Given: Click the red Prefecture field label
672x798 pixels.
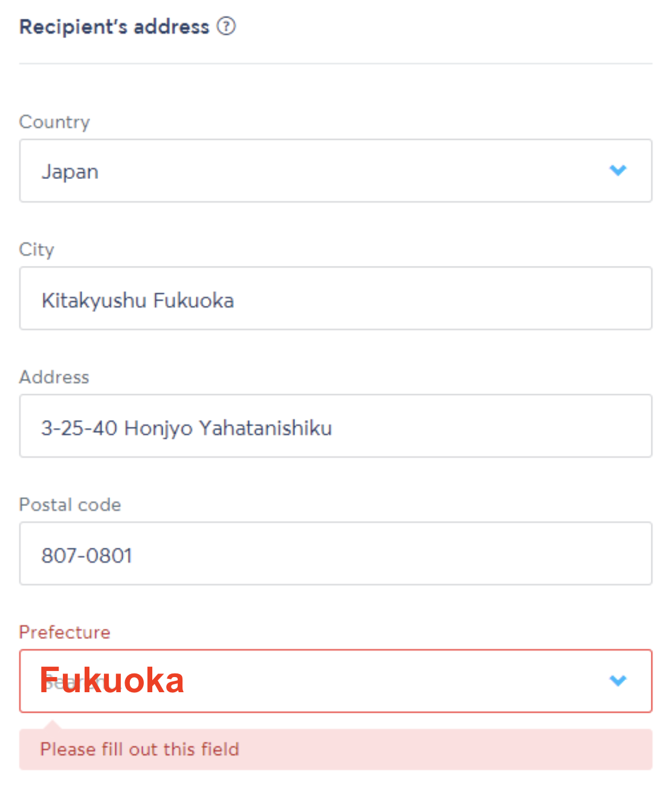Looking at the screenshot, I should [x=65, y=632].
